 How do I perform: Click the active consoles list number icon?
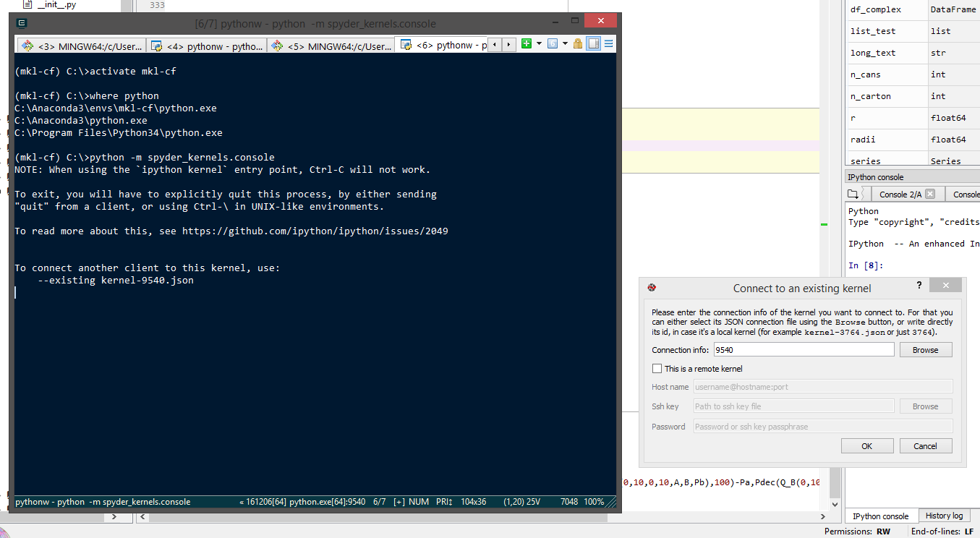(x=553, y=44)
